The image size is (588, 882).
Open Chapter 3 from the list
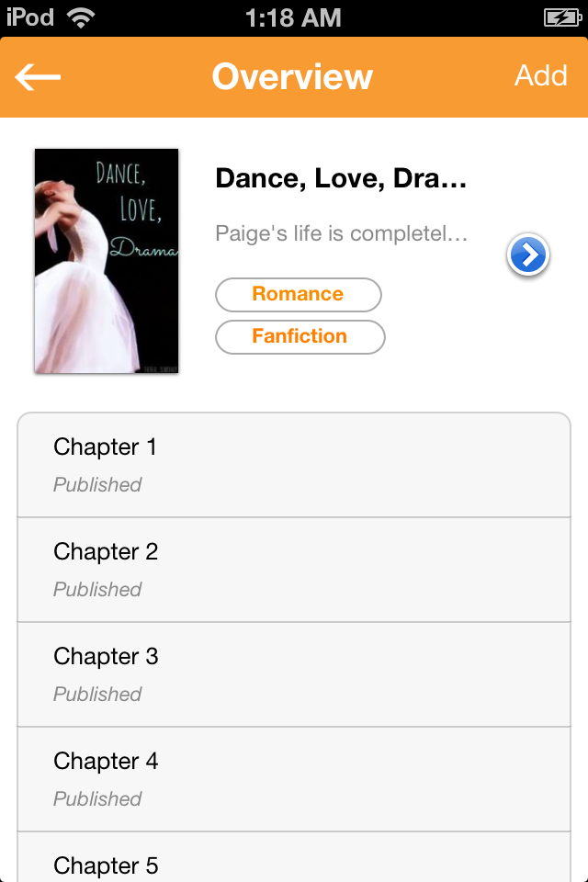click(294, 674)
